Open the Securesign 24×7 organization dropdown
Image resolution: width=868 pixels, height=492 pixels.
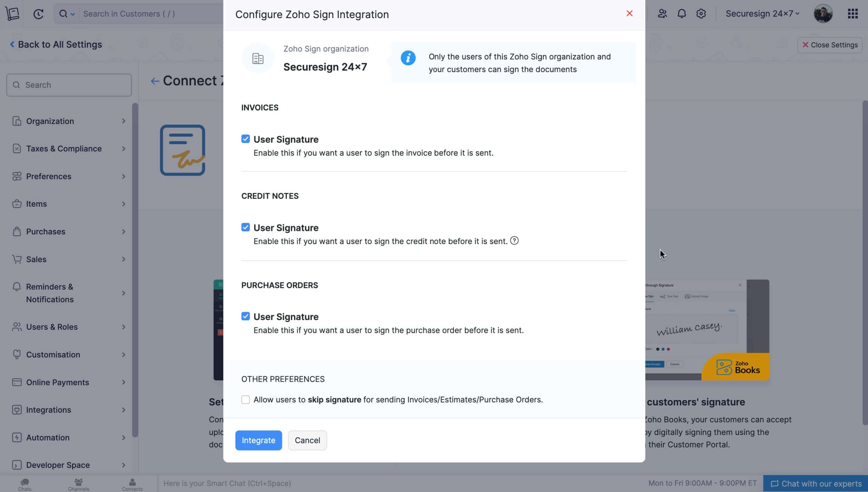pyautogui.click(x=762, y=14)
